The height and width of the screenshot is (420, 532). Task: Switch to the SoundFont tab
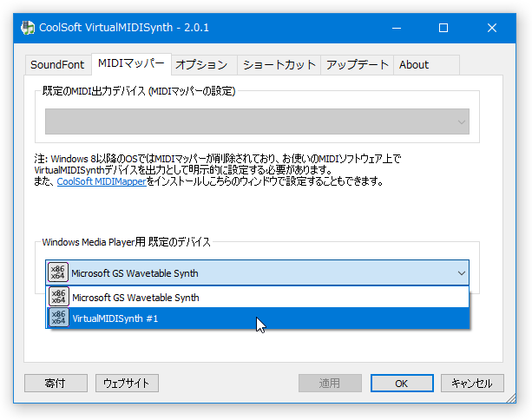click(x=57, y=64)
